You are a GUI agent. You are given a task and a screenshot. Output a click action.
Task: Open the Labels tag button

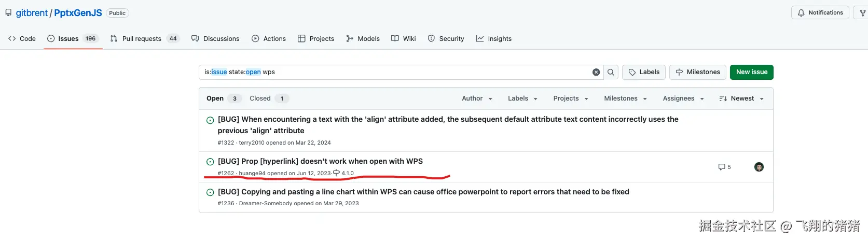[643, 72]
